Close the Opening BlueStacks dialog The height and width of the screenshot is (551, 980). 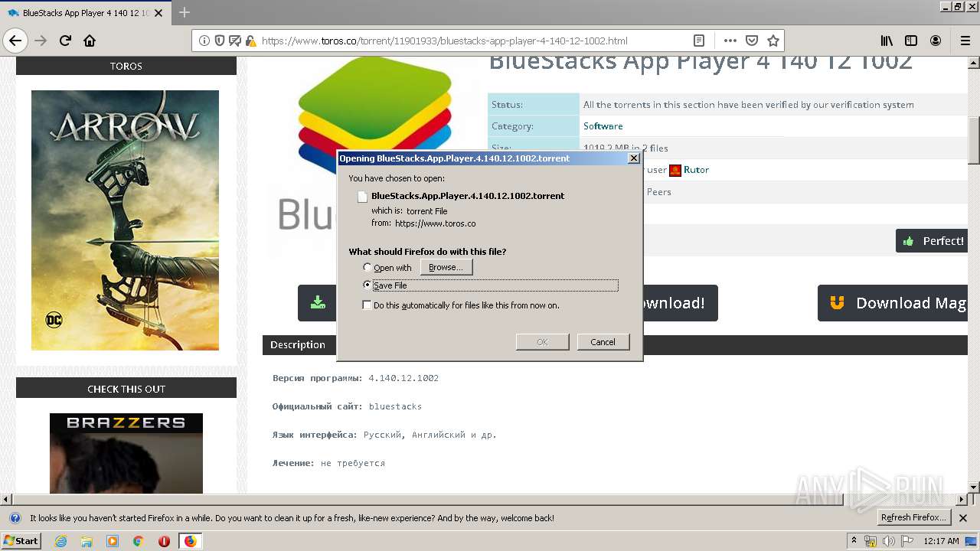coord(633,158)
